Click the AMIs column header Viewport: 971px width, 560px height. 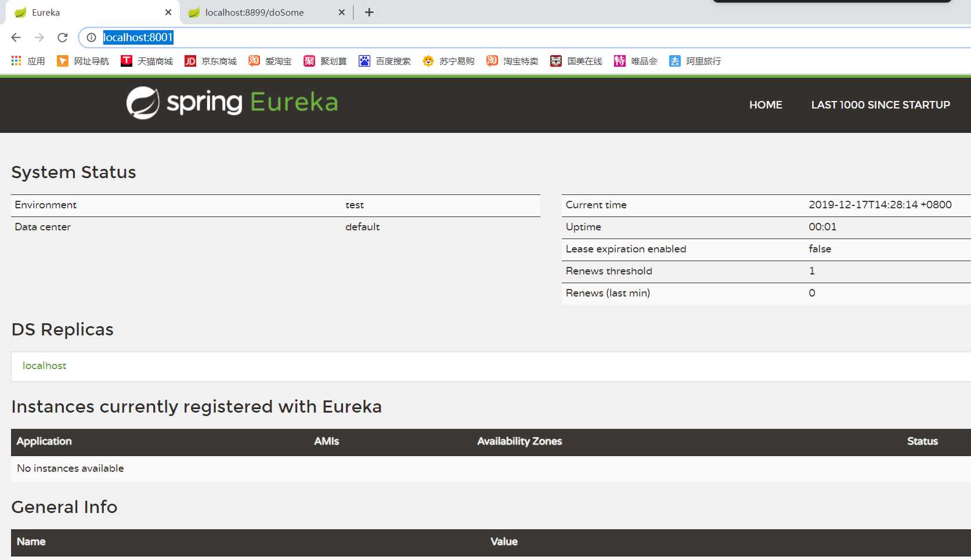[326, 441]
